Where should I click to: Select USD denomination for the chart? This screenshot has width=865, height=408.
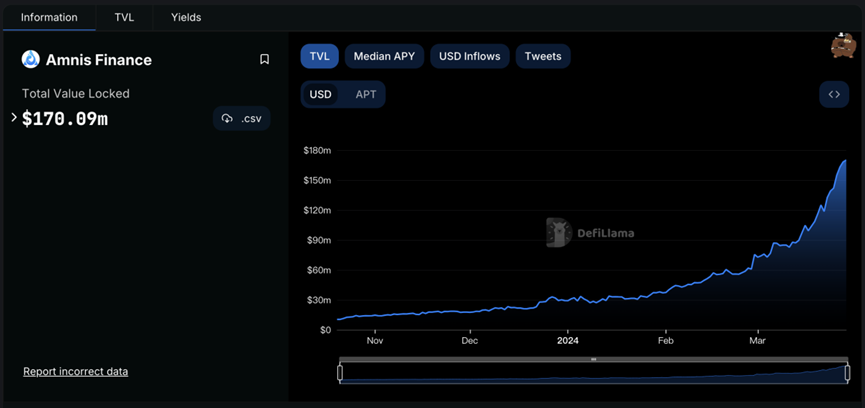click(x=321, y=94)
